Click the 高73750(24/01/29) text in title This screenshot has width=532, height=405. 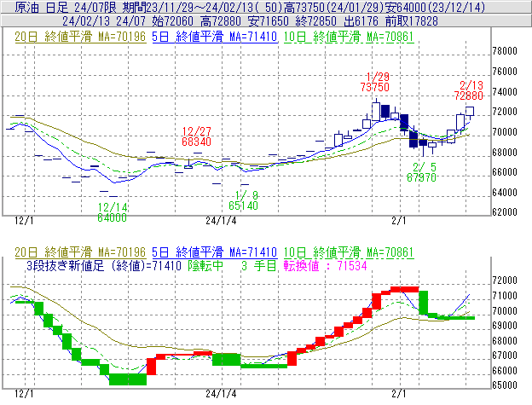(x=334, y=7)
